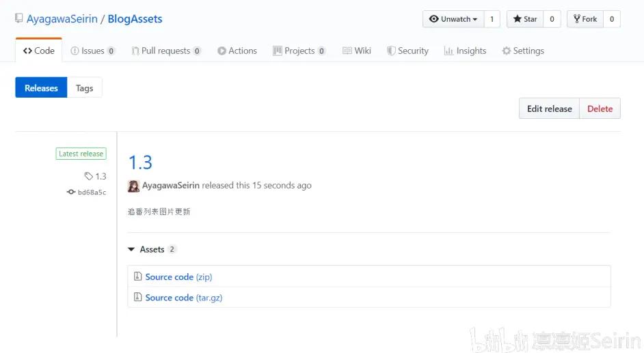Click the AyagawaSeirin avatar thumbnail

(x=134, y=186)
